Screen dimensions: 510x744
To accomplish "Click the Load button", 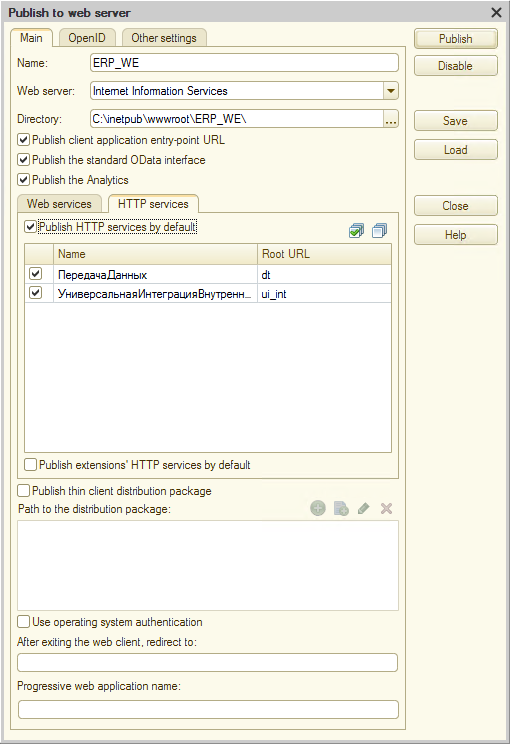I will click(455, 150).
